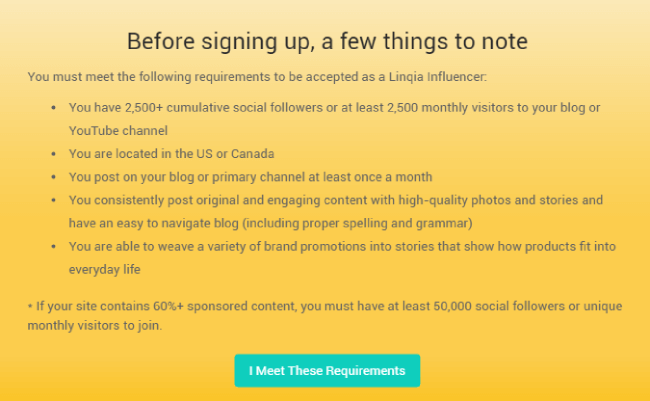Click the 'Before signing up' heading
Image resolution: width=650 pixels, height=401 pixels.
point(327,41)
